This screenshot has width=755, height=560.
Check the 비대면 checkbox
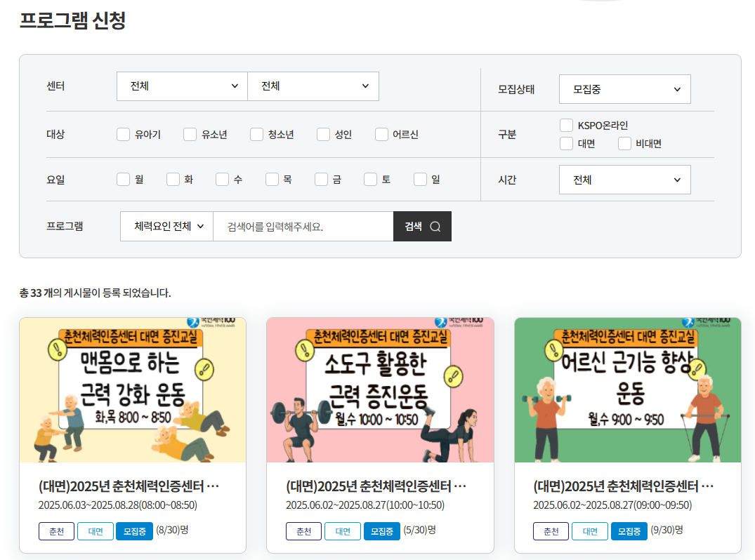(x=624, y=143)
